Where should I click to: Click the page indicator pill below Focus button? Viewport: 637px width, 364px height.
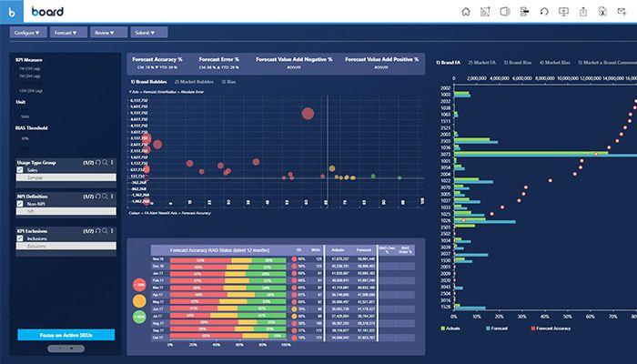coord(66,349)
